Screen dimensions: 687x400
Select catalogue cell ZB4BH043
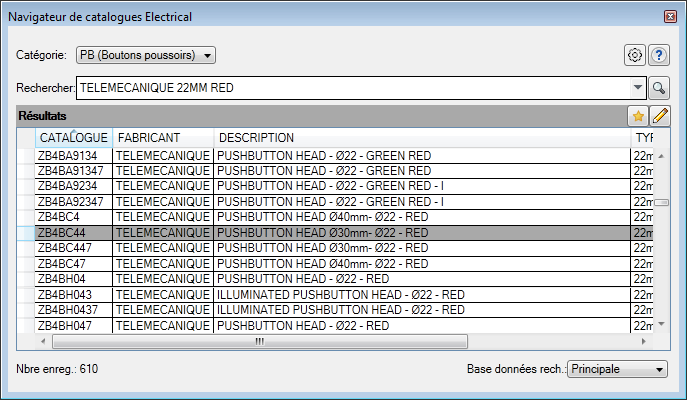(x=74, y=295)
